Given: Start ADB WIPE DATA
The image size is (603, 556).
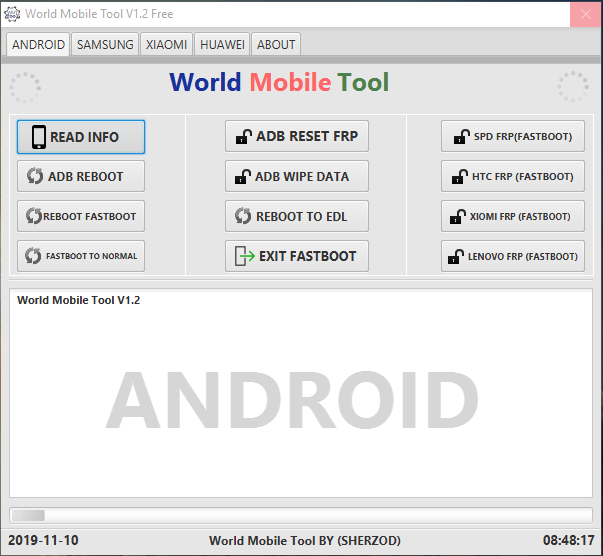Looking at the screenshot, I should point(297,176).
